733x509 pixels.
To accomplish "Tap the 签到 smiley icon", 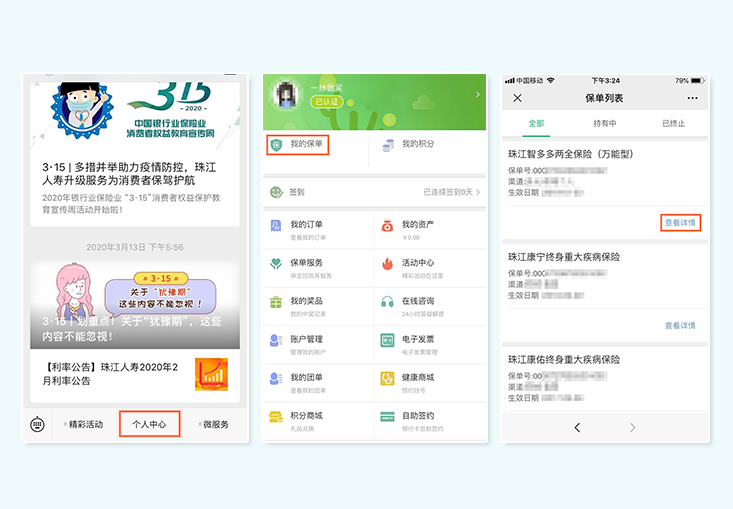I will coord(276,192).
